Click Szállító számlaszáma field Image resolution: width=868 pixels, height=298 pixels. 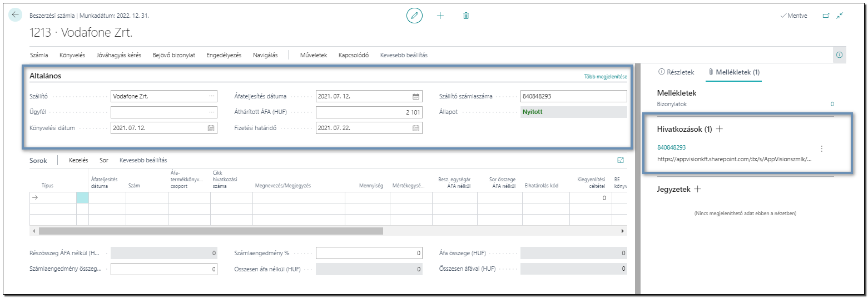[x=574, y=96]
